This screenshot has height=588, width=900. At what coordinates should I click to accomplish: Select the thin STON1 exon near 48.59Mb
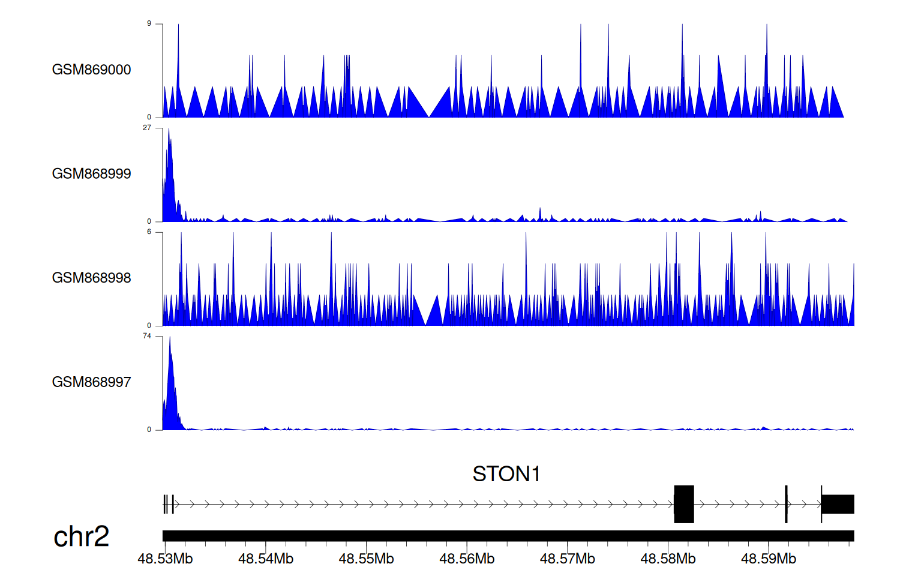point(786,504)
